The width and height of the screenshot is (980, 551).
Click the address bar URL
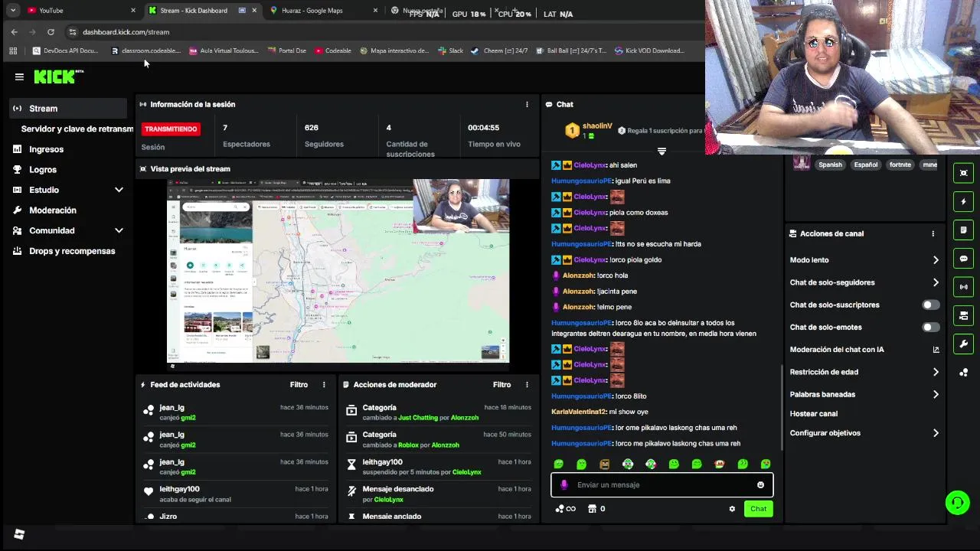[x=126, y=32]
